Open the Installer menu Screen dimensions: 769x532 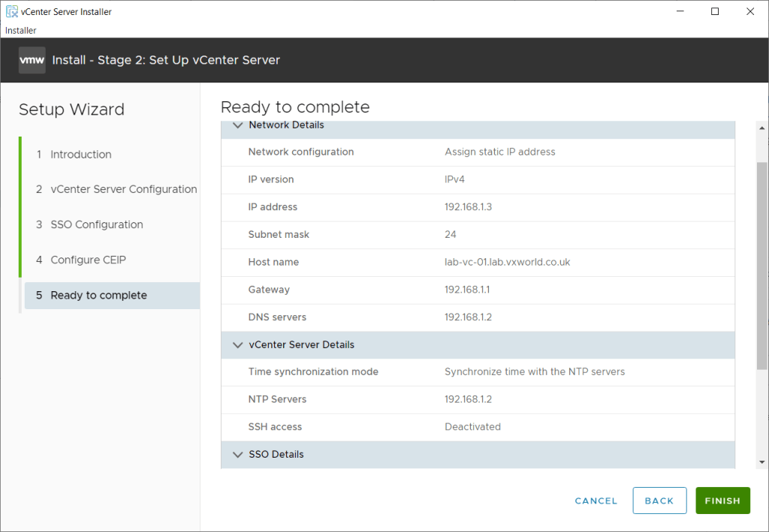tap(21, 30)
